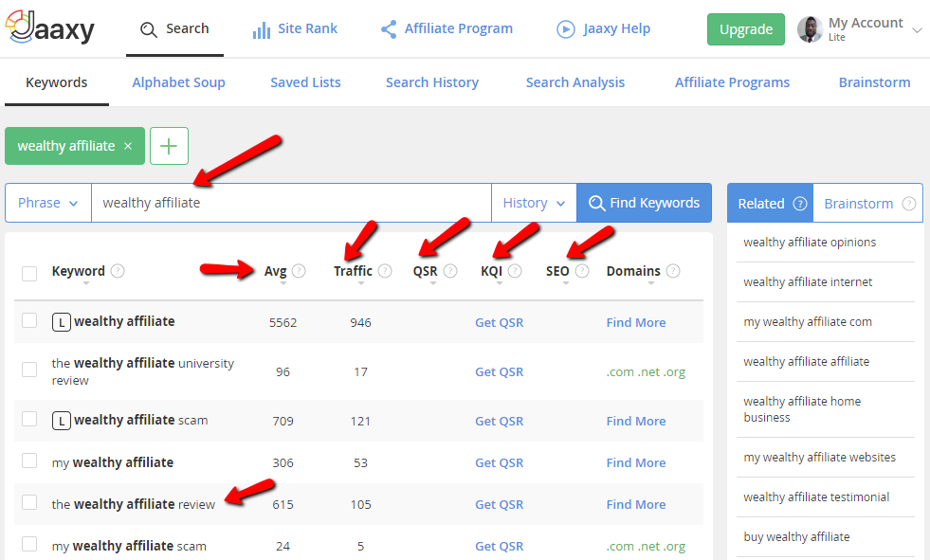Click the help icon on Brainstorm panel tab
The image size is (930, 560).
(908, 204)
